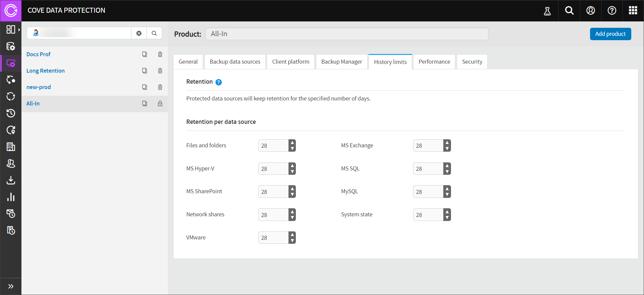Expand the left navigation sidebar
The height and width of the screenshot is (295, 644).
[11, 286]
